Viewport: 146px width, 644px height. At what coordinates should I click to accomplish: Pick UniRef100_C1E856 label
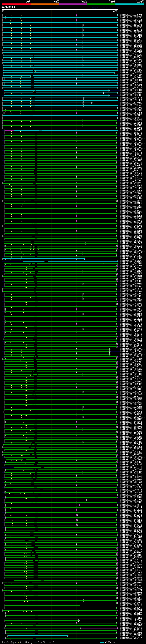pos(131,128)
